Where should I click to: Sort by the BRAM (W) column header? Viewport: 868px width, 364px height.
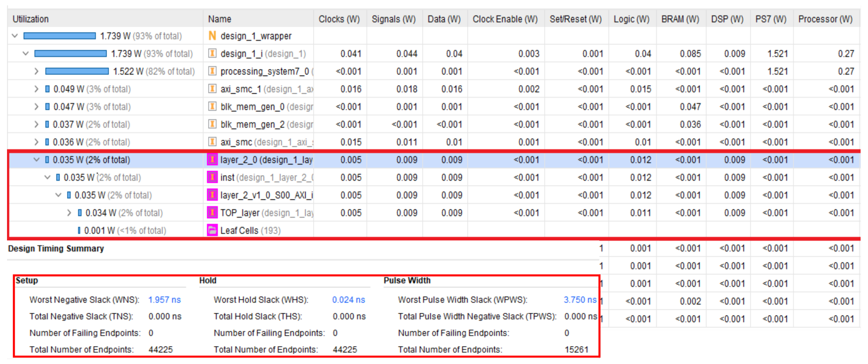pos(680,19)
